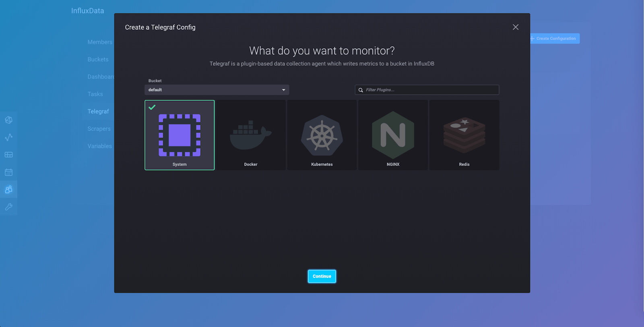Open Tasks calendar icon in sidebar

click(8, 172)
